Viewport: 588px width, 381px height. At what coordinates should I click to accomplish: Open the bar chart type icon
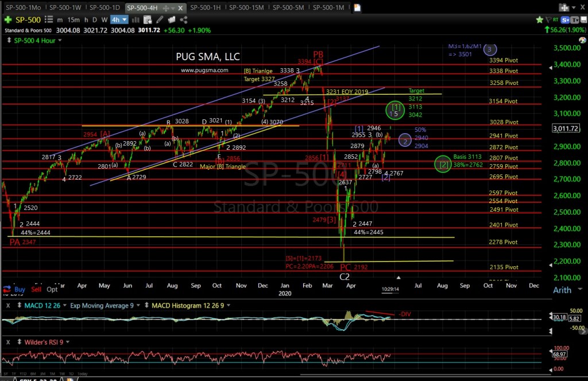(x=136, y=20)
